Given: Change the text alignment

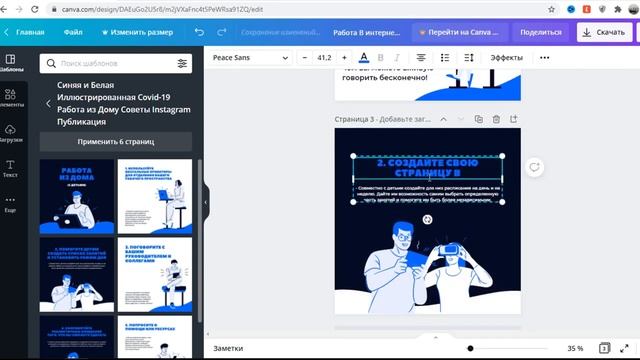Looking at the screenshot, I should tap(421, 58).
